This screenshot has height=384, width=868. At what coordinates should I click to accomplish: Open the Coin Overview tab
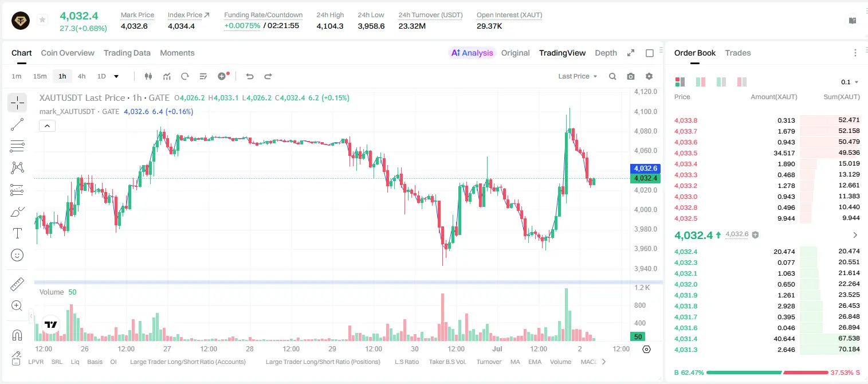[68, 53]
